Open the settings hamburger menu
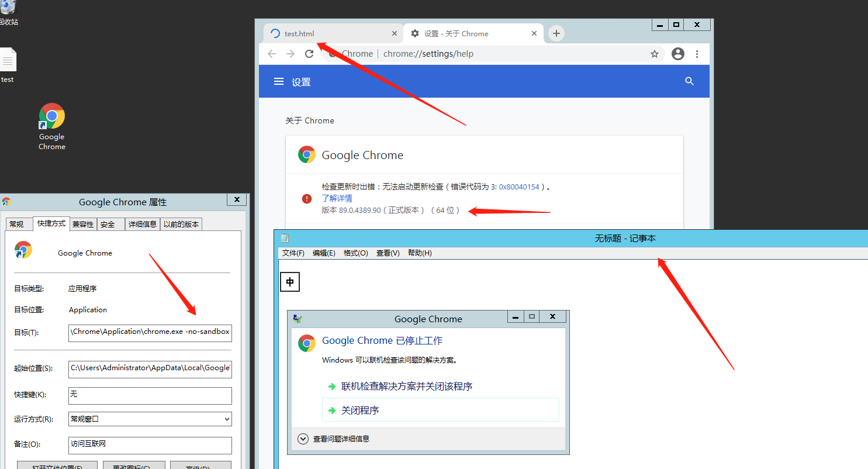Viewport: 868px width, 469px height. point(279,82)
